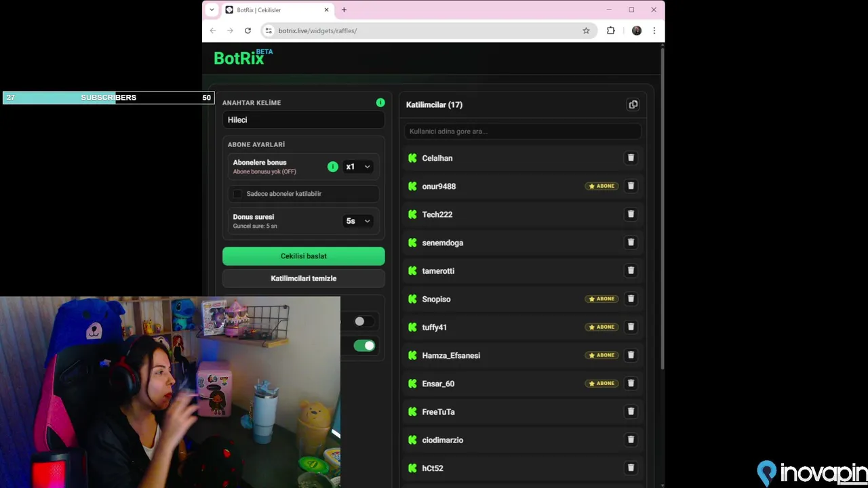
Task: Open a new Chrome tab
Action: [344, 10]
